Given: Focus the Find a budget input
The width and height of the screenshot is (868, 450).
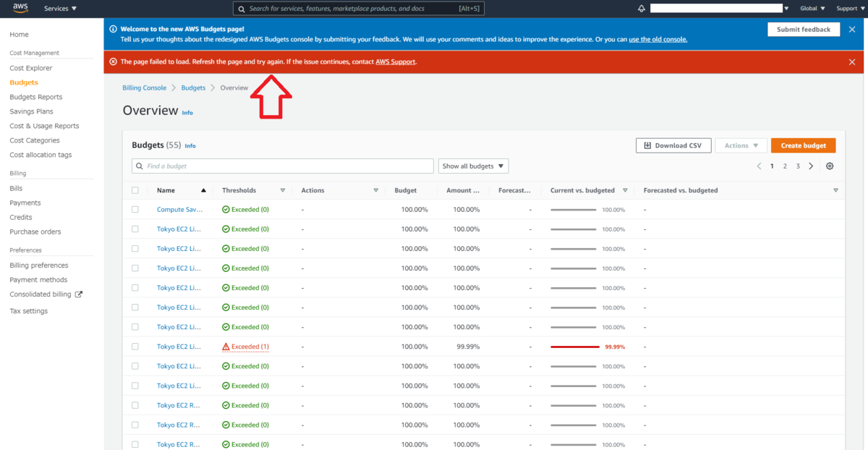Looking at the screenshot, I should (x=283, y=166).
